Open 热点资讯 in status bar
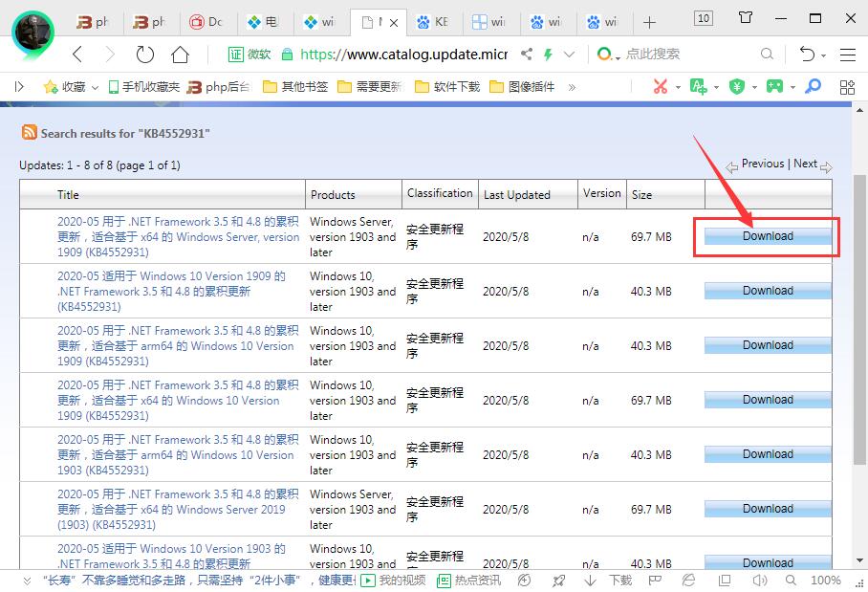Image resolution: width=868 pixels, height=592 pixels. (468, 580)
